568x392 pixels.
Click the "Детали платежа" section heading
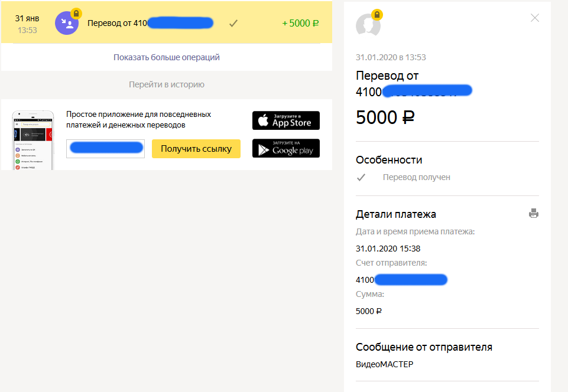pyautogui.click(x=396, y=214)
